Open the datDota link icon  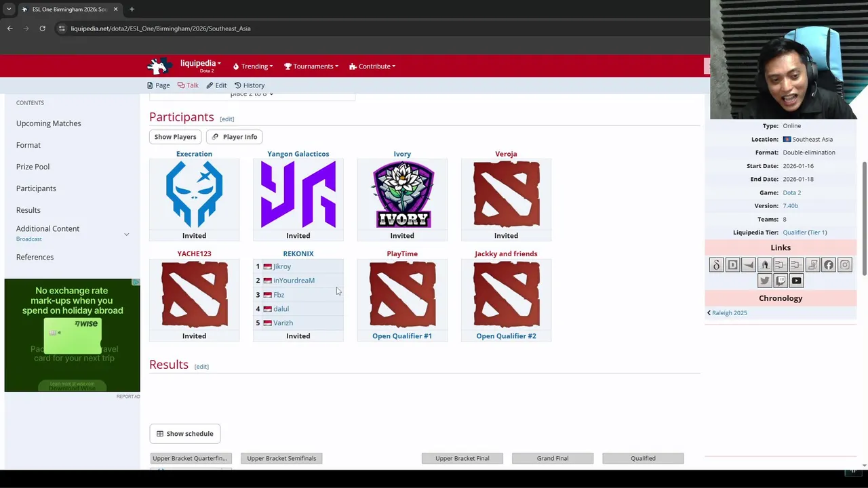716,265
